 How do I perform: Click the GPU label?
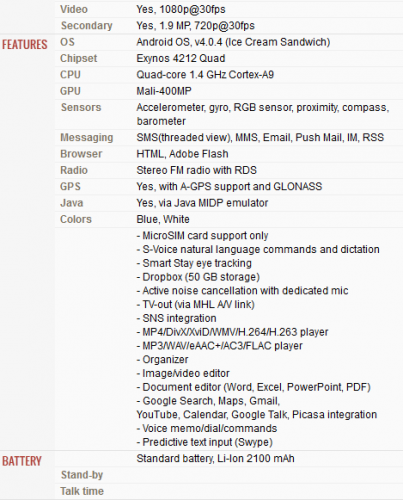coord(70,91)
